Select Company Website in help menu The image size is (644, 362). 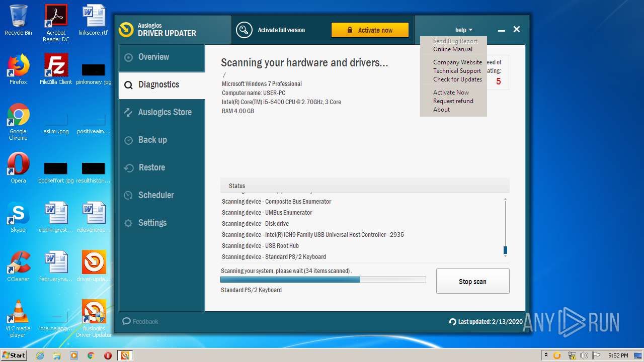457,62
